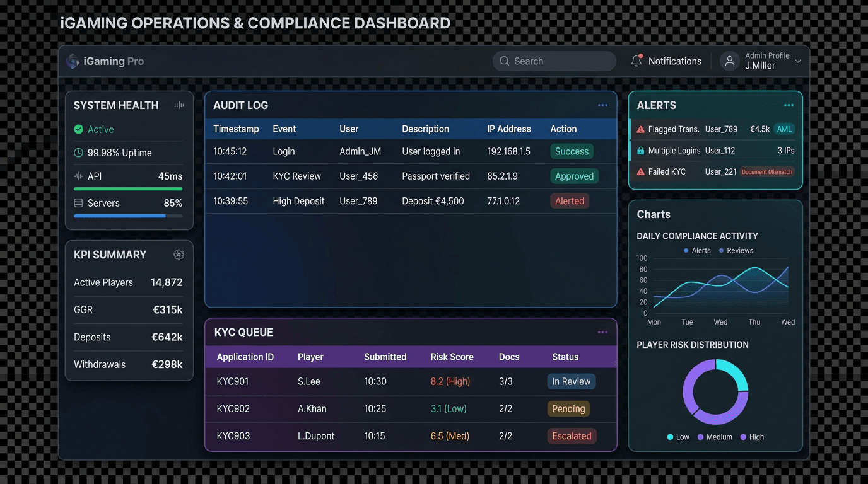This screenshot has width=868, height=484.
Task: Open the Alerts panel options menu
Action: 789,105
